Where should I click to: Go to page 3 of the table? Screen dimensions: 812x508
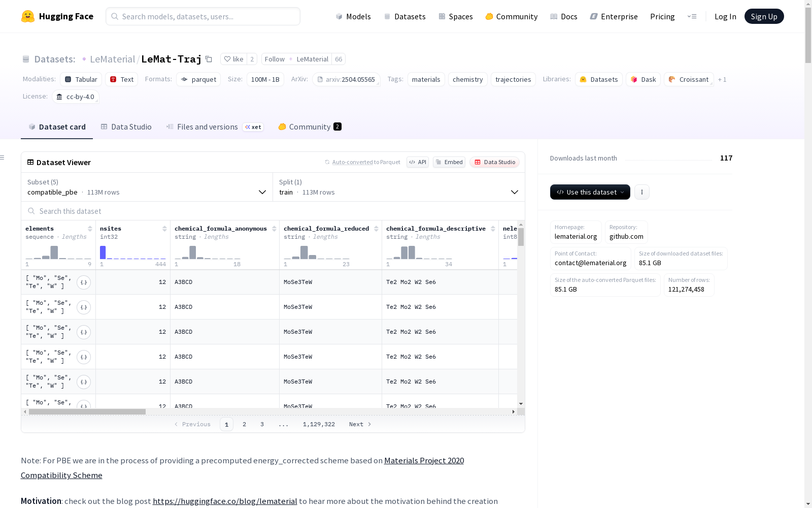tap(262, 424)
